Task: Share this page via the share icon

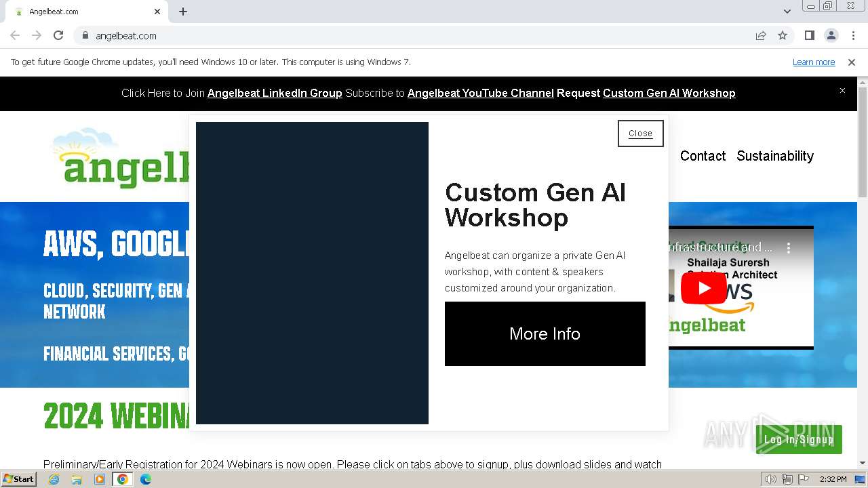Action: point(761,35)
